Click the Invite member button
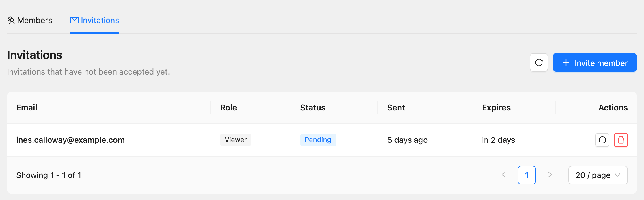This screenshot has height=200, width=644. pos(595,62)
